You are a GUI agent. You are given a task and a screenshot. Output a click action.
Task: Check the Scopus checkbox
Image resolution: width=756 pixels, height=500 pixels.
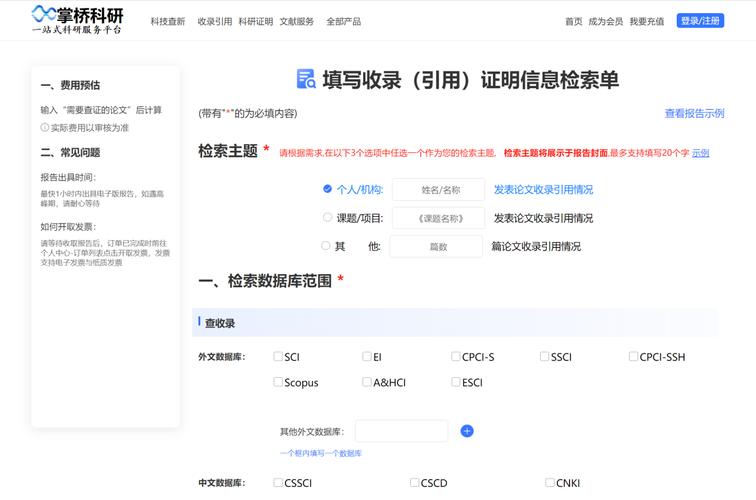[x=278, y=382]
